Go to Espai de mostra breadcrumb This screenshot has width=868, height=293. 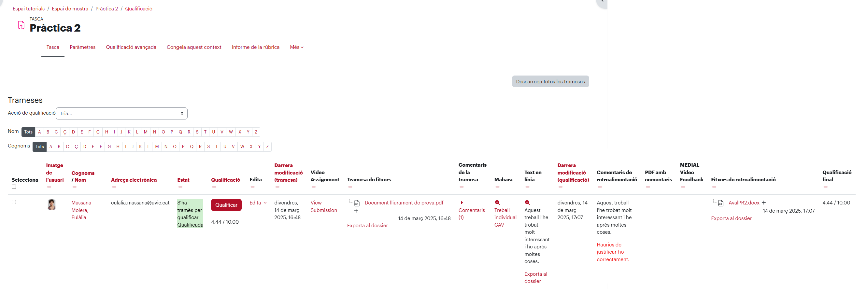point(70,9)
